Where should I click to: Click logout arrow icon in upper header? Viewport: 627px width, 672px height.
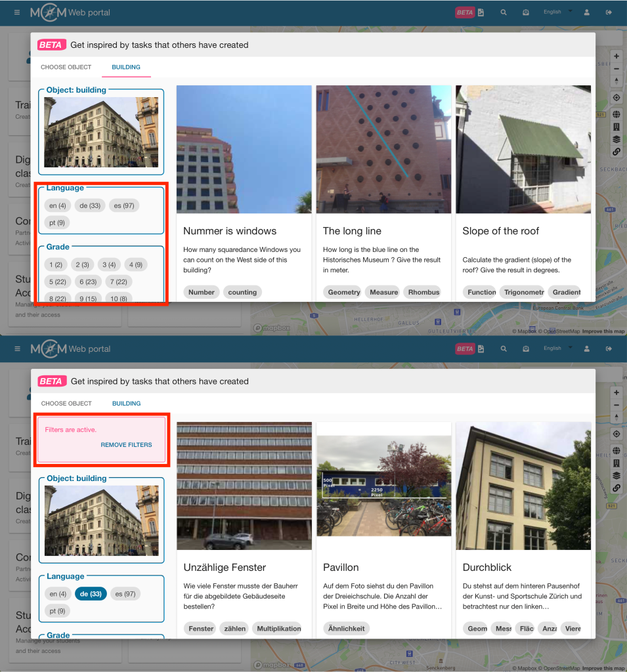(x=609, y=12)
